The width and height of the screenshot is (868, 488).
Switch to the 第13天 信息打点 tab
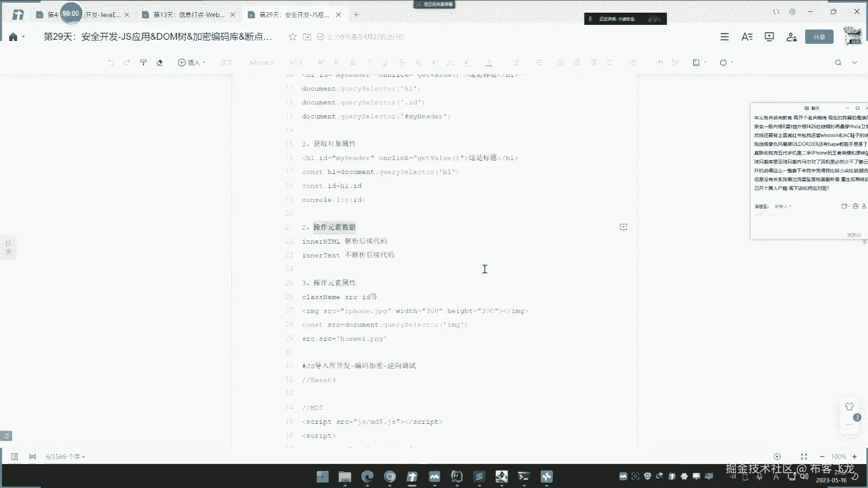coord(189,14)
